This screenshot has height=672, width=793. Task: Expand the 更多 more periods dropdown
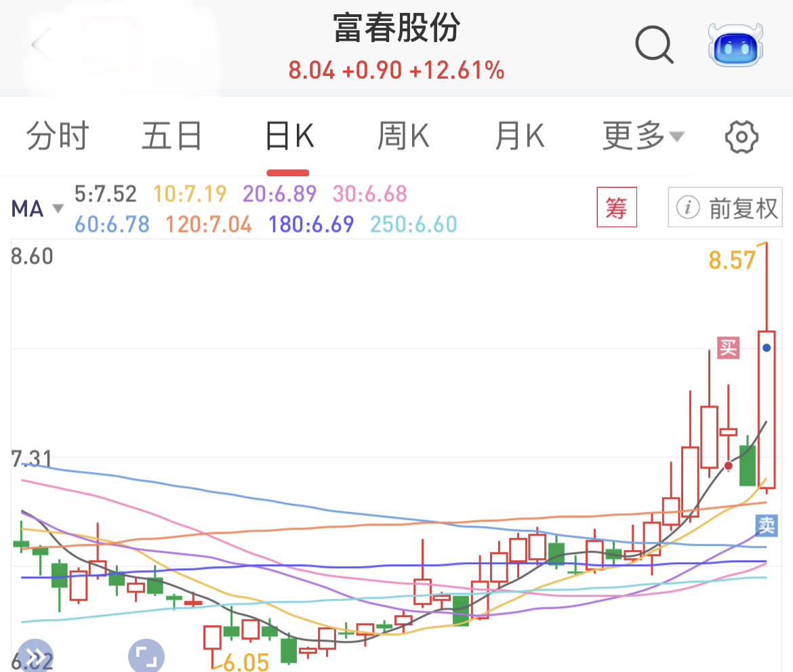click(x=643, y=137)
